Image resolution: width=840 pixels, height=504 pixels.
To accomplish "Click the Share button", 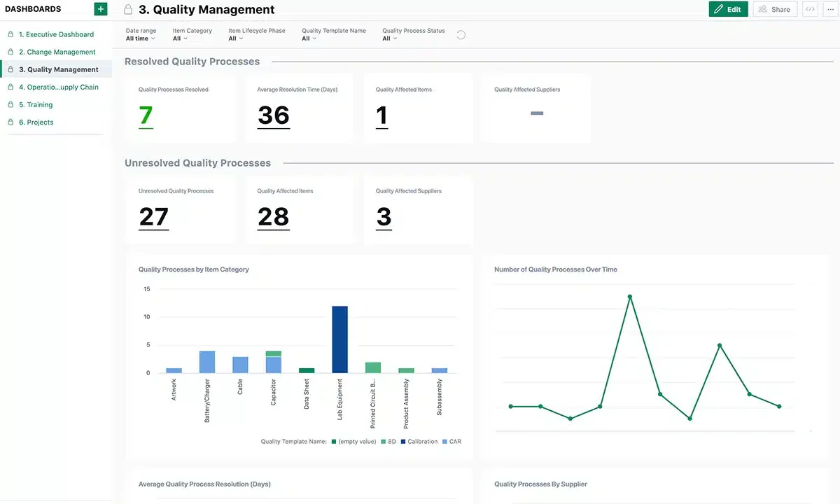I will click(x=775, y=9).
